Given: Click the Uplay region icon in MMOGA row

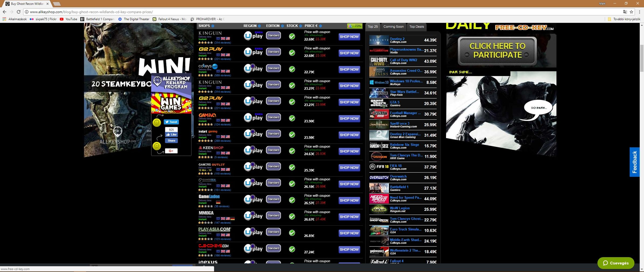Looking at the screenshot, I should [253, 216].
